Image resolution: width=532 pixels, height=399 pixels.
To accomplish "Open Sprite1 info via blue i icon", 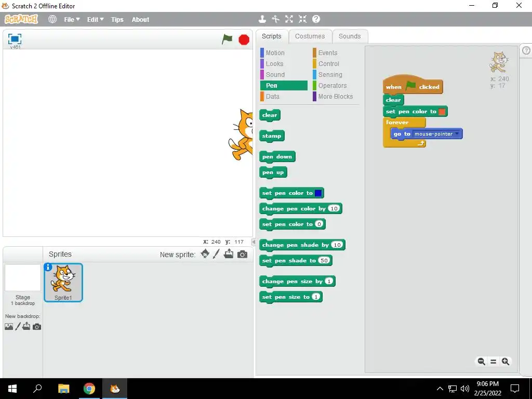I will [x=48, y=268].
